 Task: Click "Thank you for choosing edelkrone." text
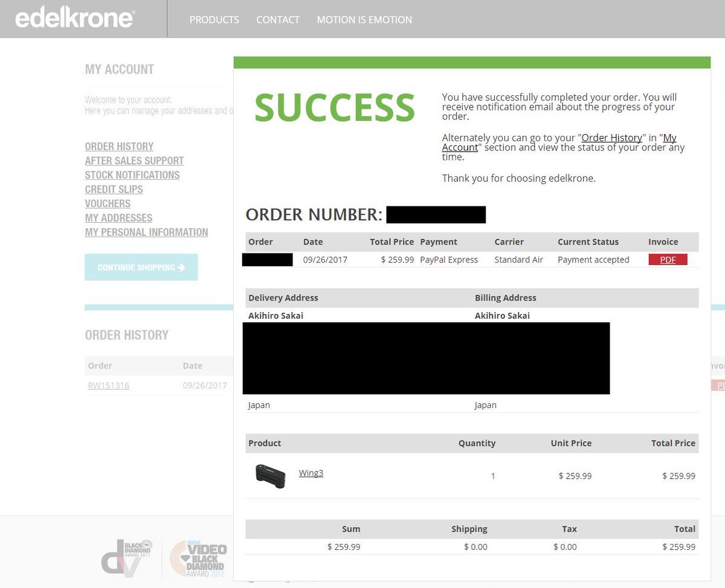coord(519,178)
